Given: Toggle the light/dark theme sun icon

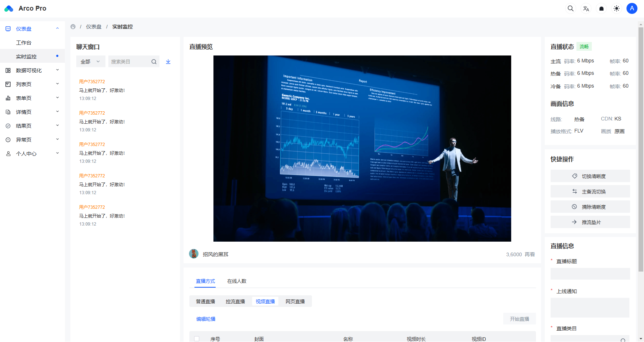Looking at the screenshot, I should tap(617, 8).
